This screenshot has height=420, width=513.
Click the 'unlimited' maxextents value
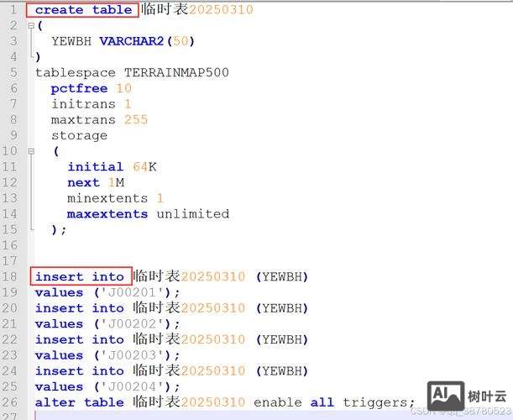[192, 213]
